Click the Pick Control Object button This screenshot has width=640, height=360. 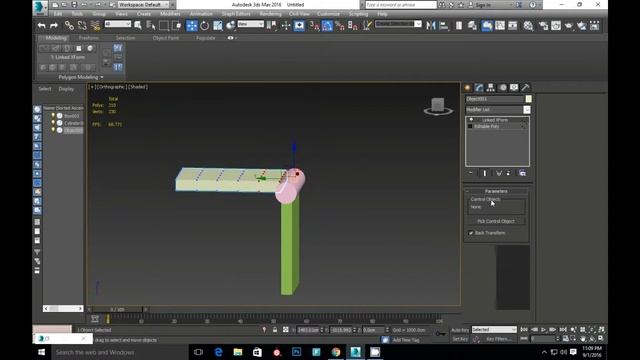[x=496, y=221]
